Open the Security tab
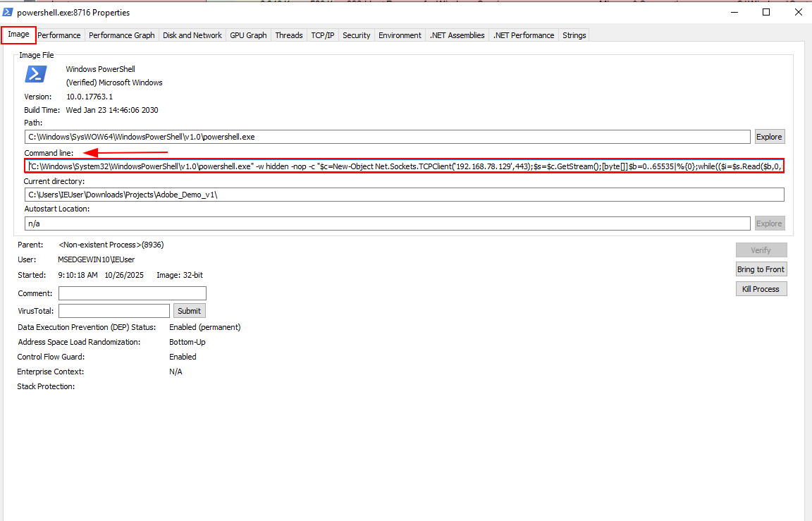812x521 pixels. [x=356, y=35]
